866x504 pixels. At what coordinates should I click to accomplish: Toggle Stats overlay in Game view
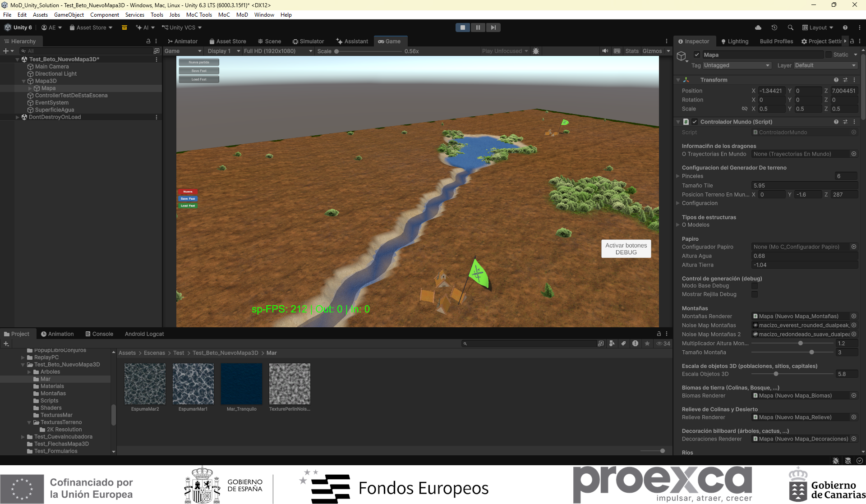[x=632, y=51]
